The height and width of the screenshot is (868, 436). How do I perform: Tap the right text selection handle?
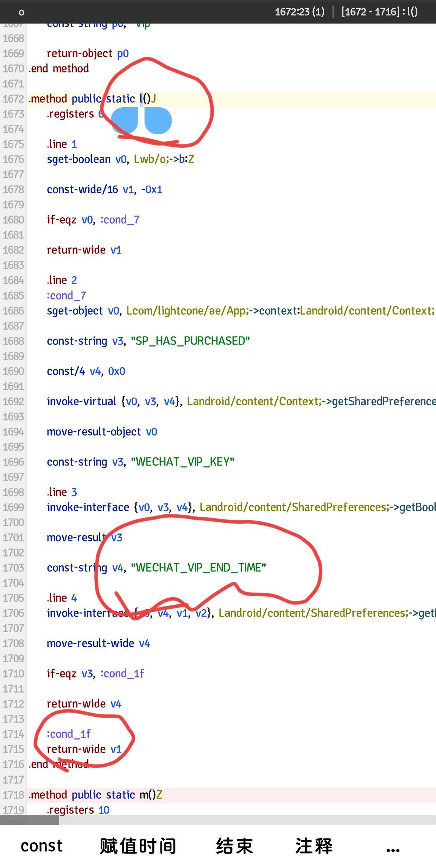click(x=158, y=121)
